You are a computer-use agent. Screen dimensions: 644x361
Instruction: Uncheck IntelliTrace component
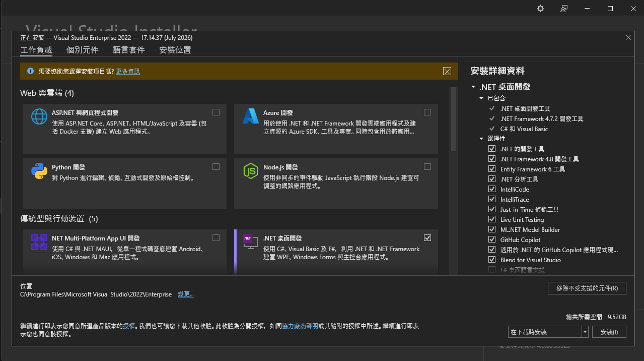click(492, 199)
